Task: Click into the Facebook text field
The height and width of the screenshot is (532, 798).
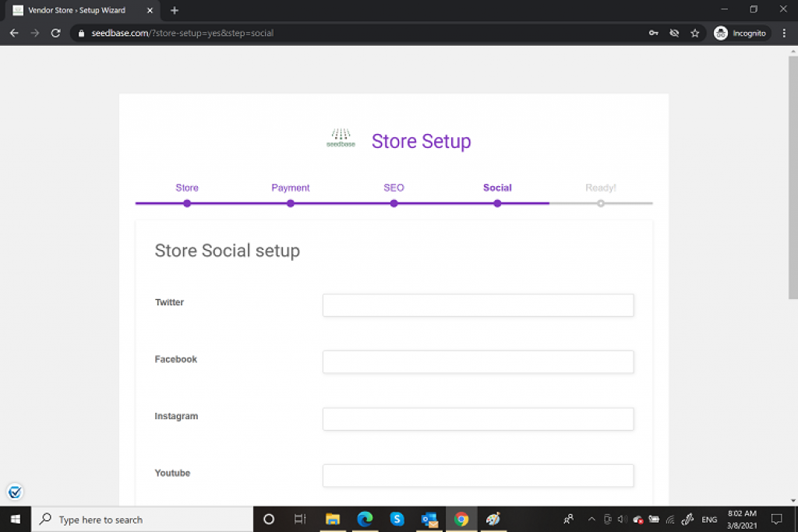Action: click(x=478, y=362)
